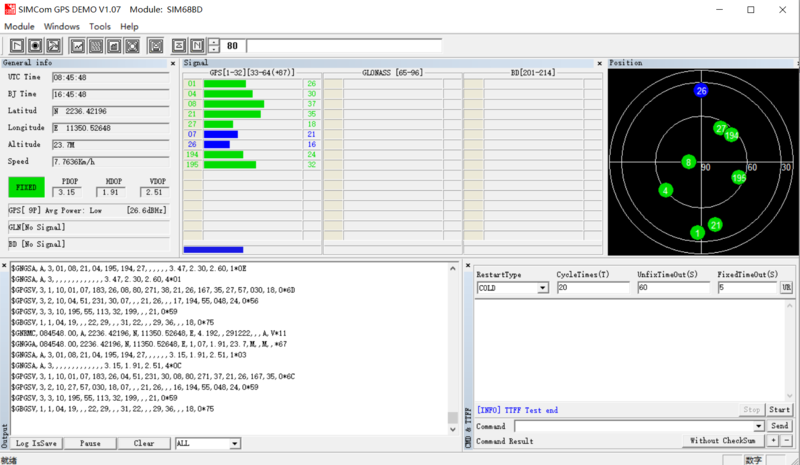Click the FixedTimeOut(S) field showing 5
The height and width of the screenshot is (465, 800).
747,288
